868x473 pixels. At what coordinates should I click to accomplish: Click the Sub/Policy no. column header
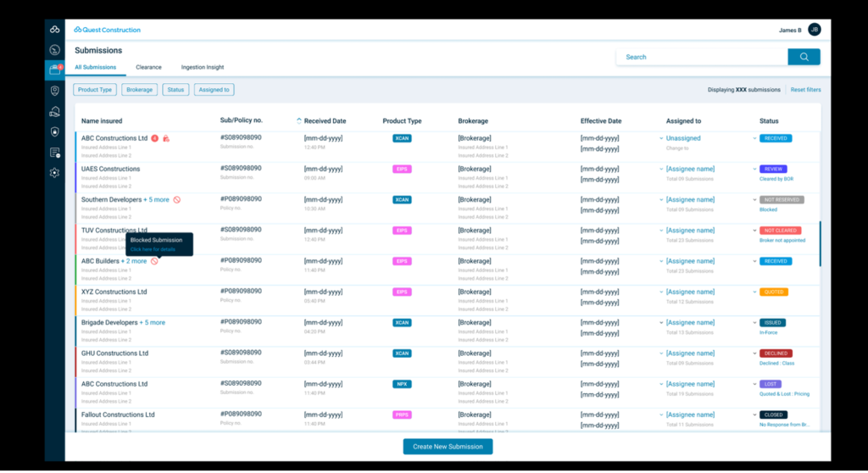click(242, 120)
